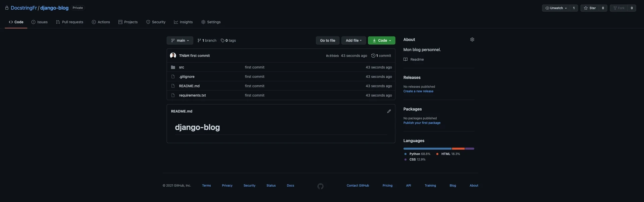The image size is (644, 202).
Task: Click the commit history clock icon
Action: 373,56
